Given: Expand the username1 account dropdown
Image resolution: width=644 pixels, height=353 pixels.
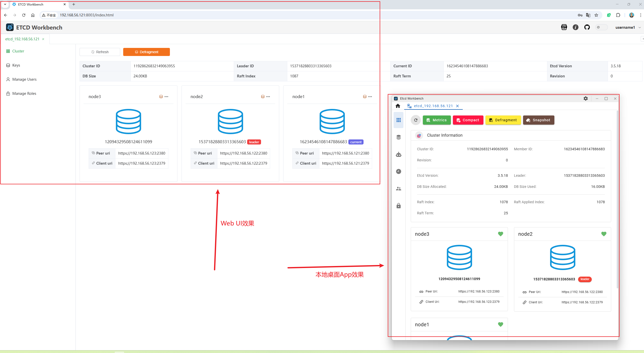Looking at the screenshot, I should pyautogui.click(x=628, y=27).
